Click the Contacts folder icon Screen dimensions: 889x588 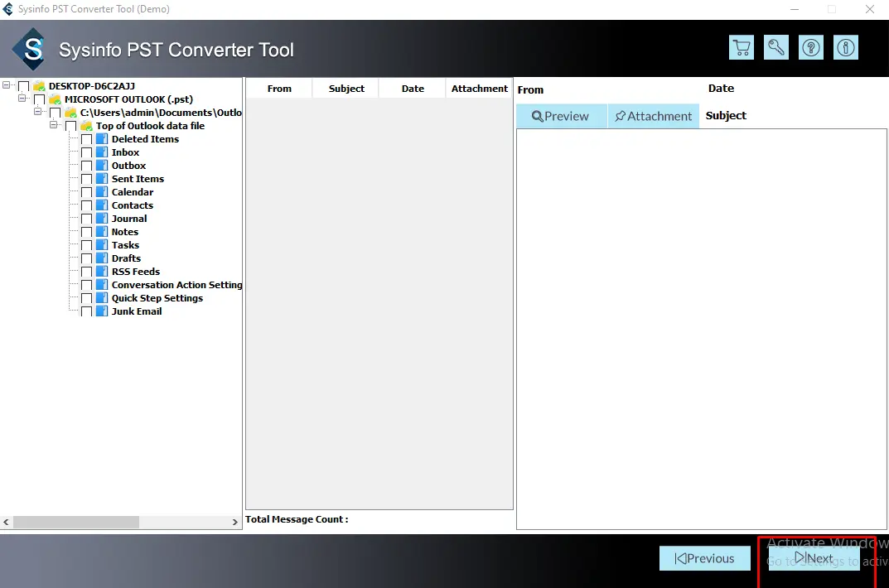click(102, 205)
